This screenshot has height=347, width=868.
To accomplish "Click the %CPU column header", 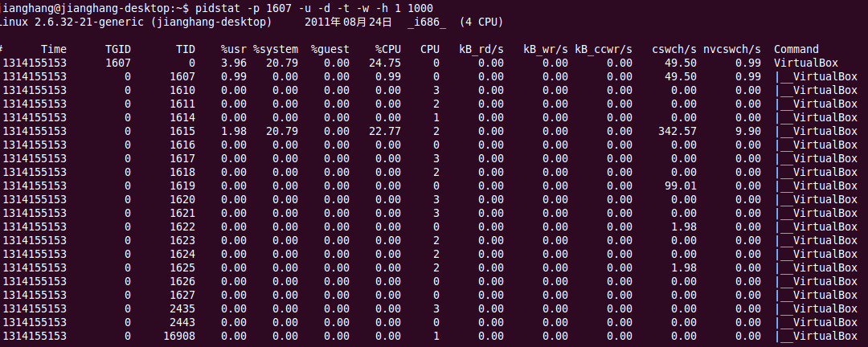I will (387, 49).
